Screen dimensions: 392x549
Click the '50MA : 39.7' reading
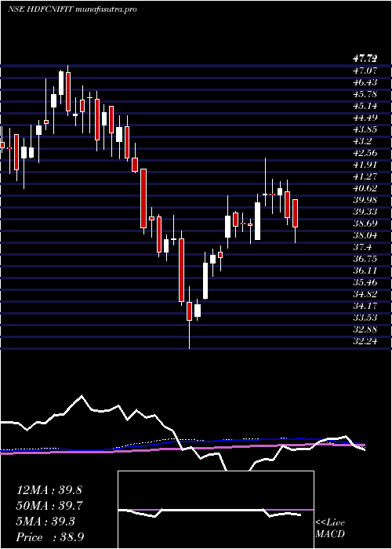pyautogui.click(x=49, y=506)
